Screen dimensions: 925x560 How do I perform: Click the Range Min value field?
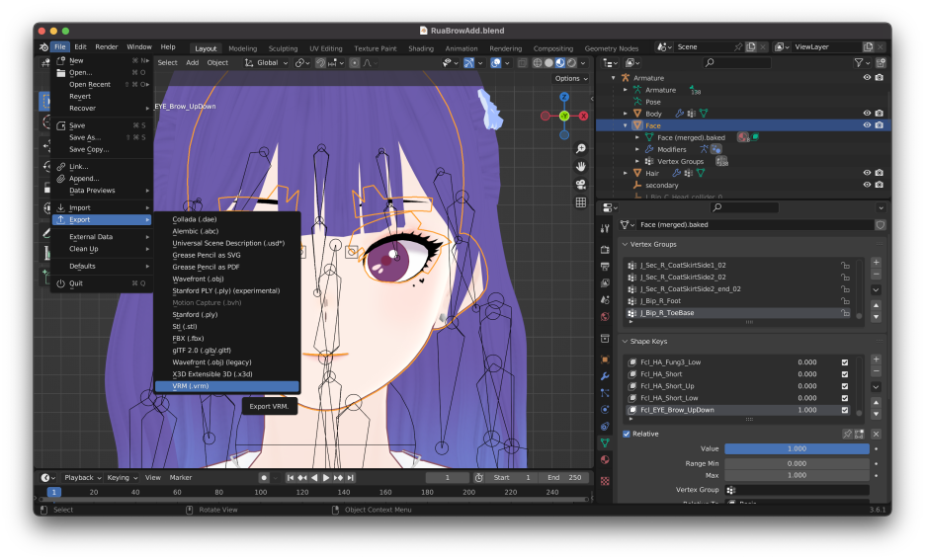797,463
